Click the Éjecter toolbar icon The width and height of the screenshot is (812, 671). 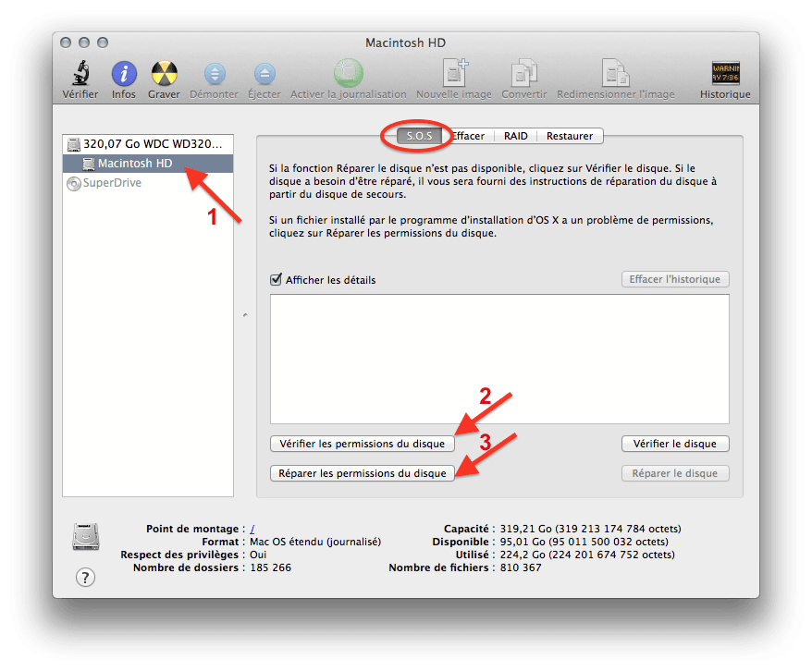pos(265,74)
